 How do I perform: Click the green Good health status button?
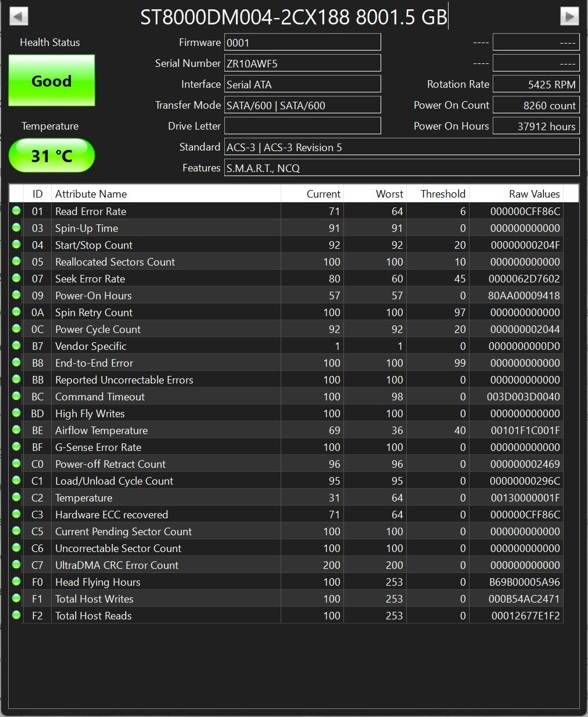(x=52, y=81)
